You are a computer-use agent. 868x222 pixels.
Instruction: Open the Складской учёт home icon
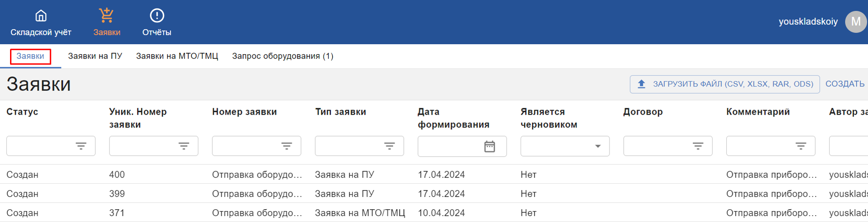click(x=41, y=16)
